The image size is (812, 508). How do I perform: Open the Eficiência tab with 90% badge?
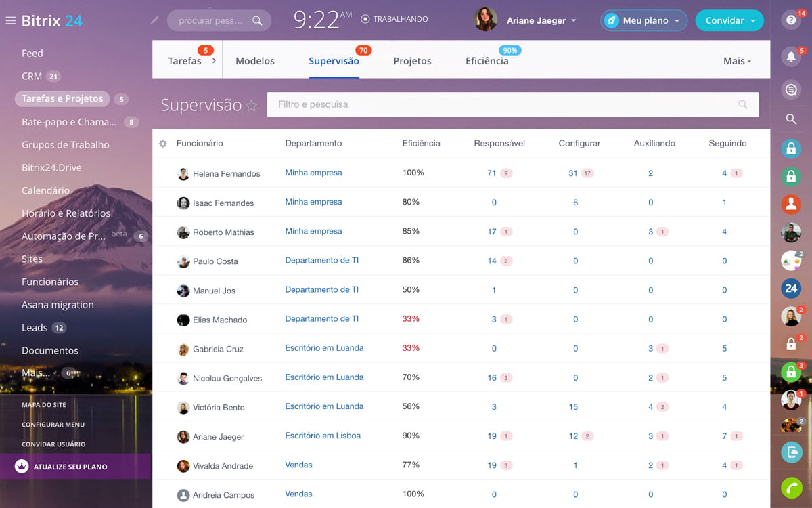click(487, 61)
